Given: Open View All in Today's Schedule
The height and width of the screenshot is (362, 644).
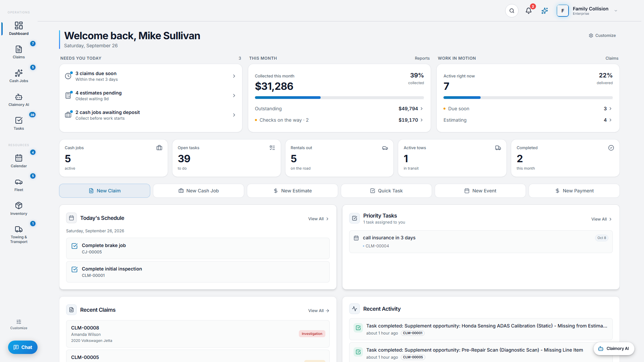Looking at the screenshot, I should pyautogui.click(x=318, y=219).
